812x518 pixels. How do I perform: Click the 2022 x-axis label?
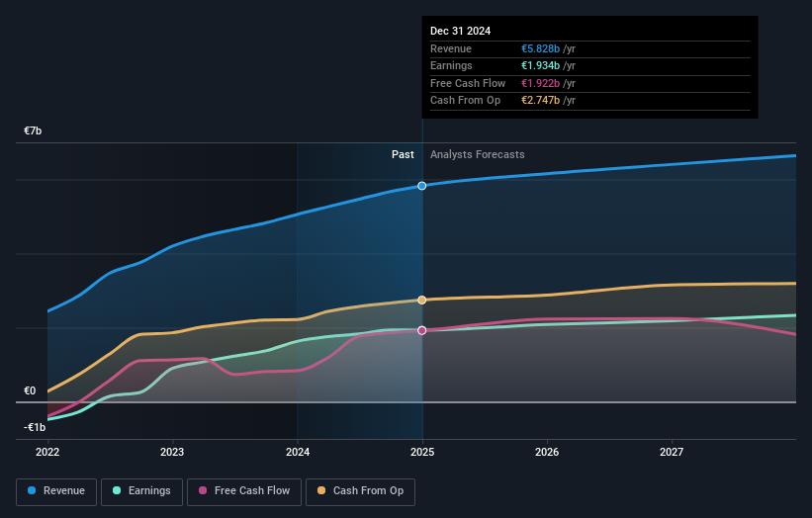pyautogui.click(x=47, y=453)
